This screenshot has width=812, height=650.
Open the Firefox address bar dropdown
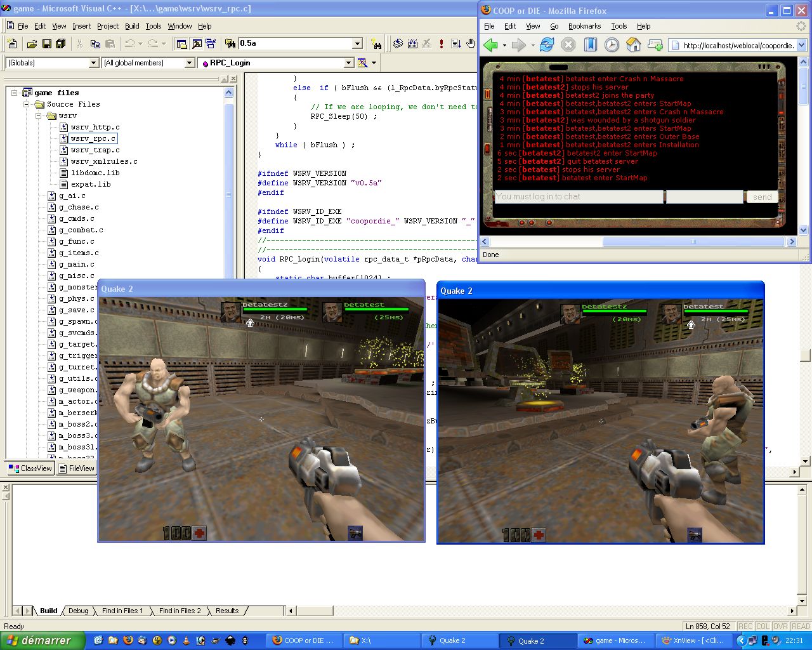tap(801, 46)
